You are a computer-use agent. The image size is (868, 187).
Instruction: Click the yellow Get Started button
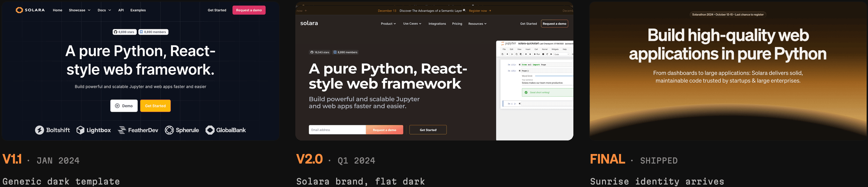155,106
